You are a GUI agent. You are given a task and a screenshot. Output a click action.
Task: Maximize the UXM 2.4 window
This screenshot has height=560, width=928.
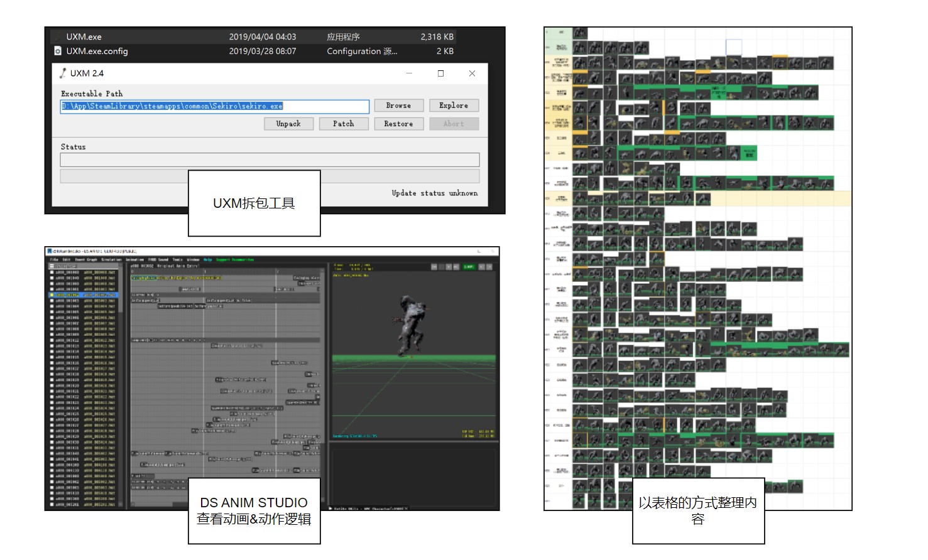[440, 73]
